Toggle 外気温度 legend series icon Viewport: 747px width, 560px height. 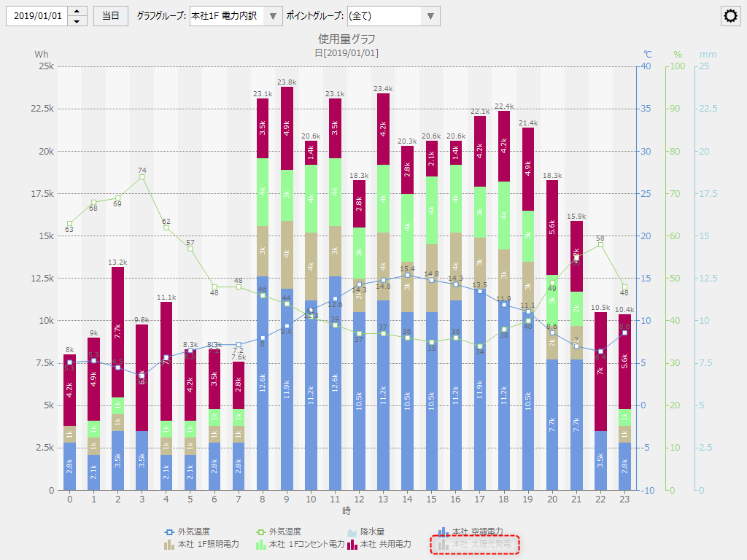(170, 532)
